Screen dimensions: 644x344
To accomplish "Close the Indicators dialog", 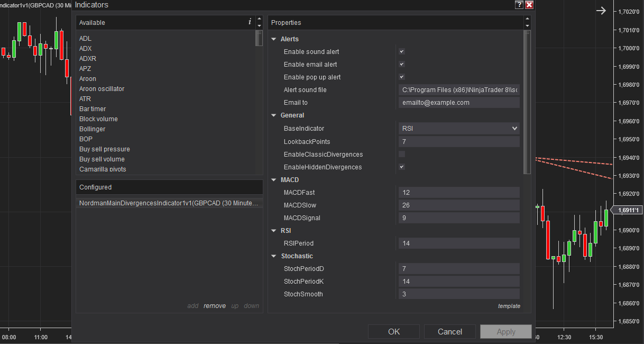I will (529, 5).
